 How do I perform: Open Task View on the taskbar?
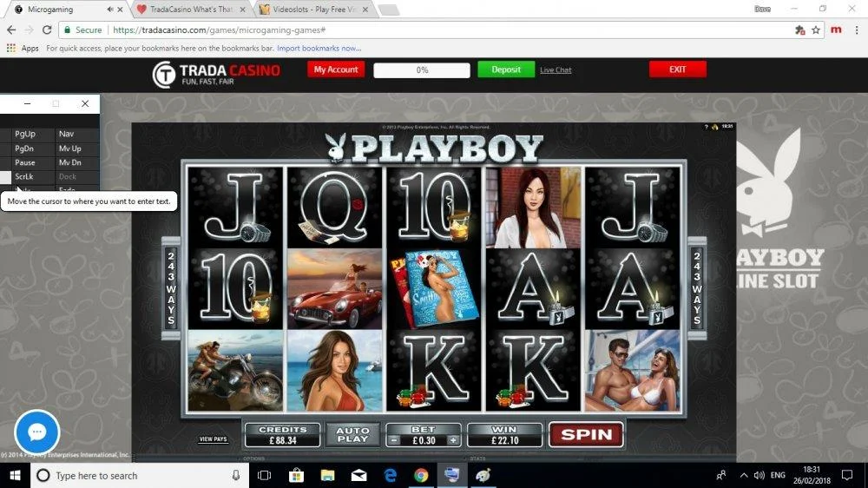click(x=265, y=475)
